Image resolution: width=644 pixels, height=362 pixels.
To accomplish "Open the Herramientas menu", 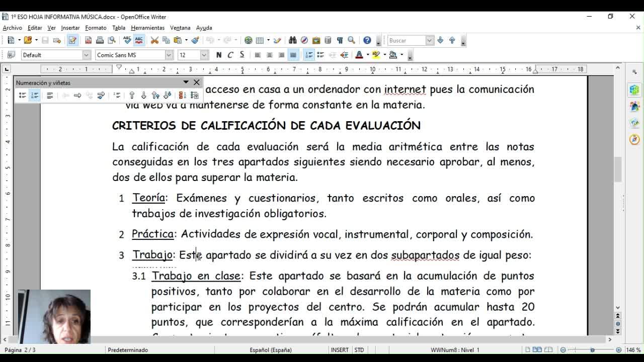I will (147, 28).
